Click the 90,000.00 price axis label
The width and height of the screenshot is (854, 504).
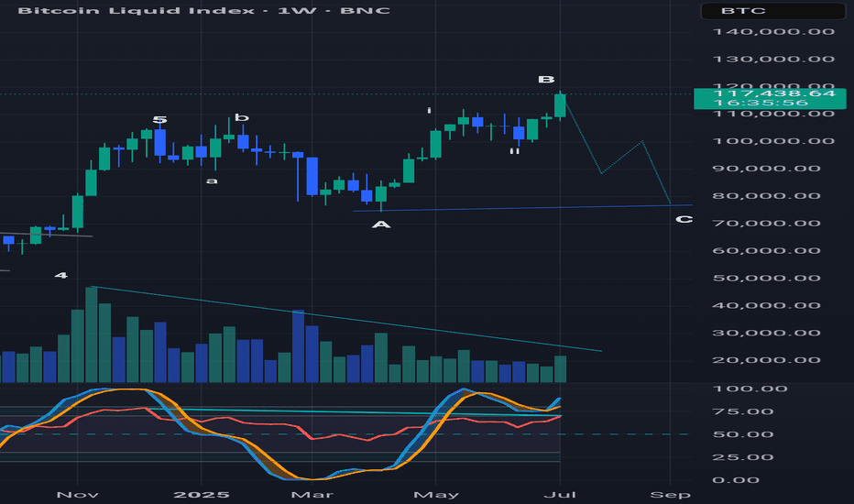click(x=766, y=169)
